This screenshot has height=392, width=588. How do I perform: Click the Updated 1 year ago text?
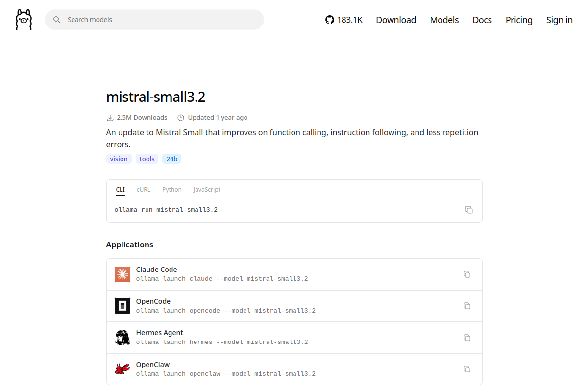[218, 118]
